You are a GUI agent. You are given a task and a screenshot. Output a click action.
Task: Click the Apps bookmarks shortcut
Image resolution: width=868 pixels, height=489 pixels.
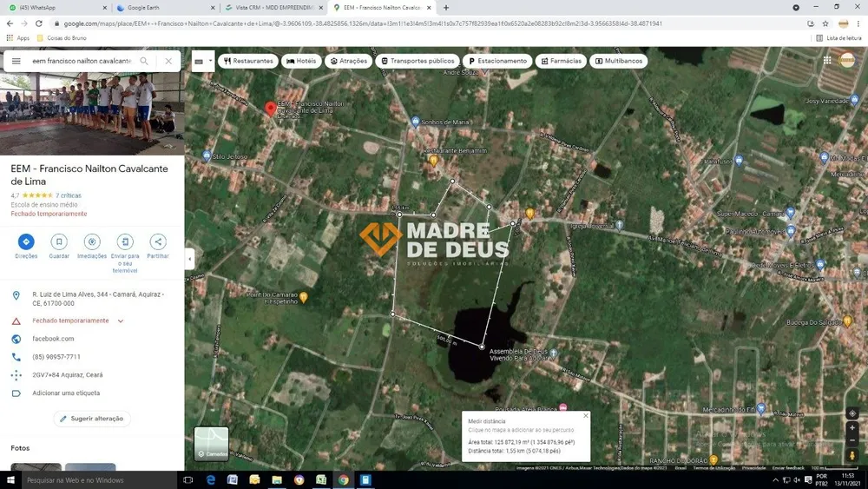(x=17, y=38)
